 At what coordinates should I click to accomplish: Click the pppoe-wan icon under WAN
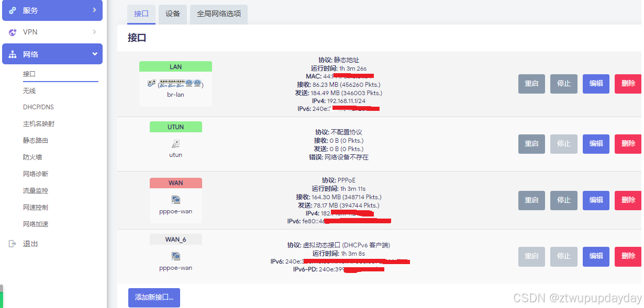coord(175,199)
